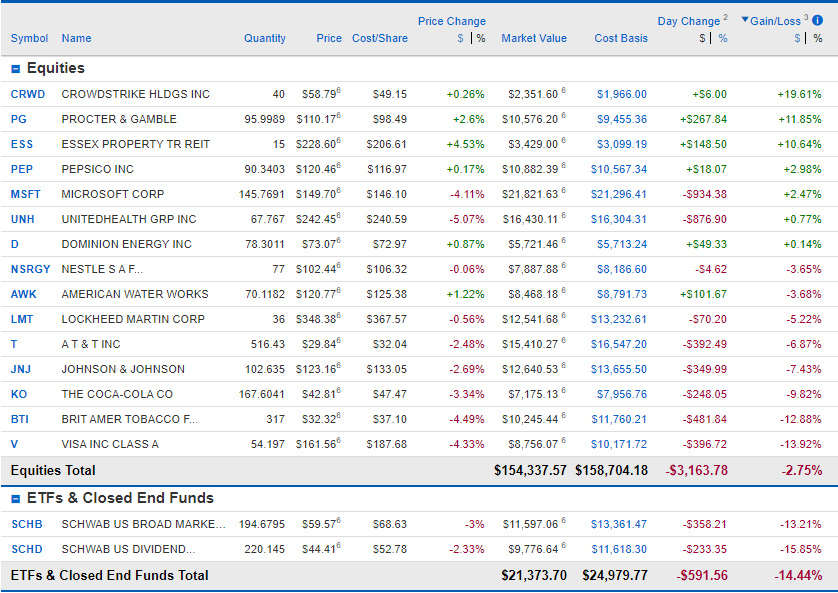Open the PG symbol link
The height and width of the screenshot is (593, 838).
19,120
